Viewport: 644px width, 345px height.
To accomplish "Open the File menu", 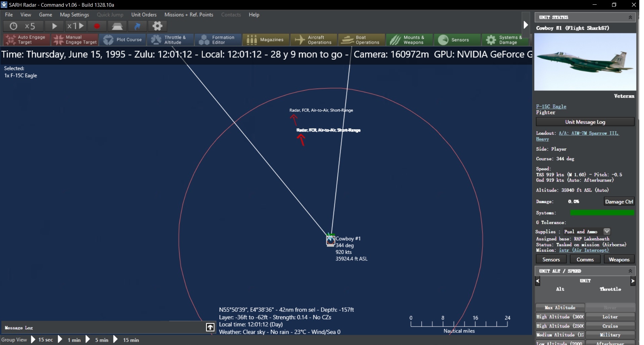I will 9,15.
